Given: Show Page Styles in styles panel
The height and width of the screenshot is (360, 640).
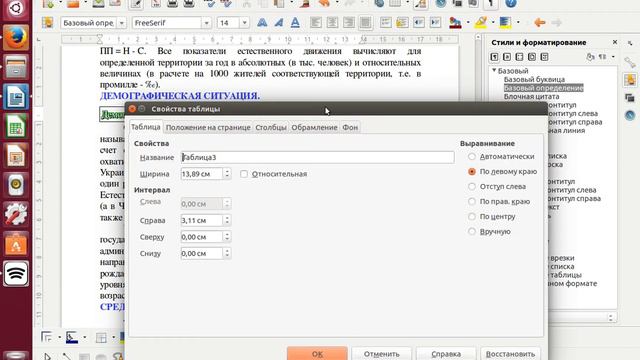Looking at the screenshot, I should (532, 57).
